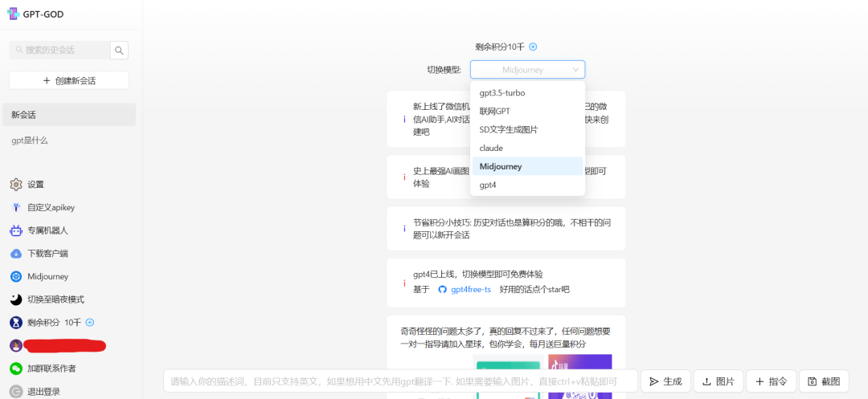The width and height of the screenshot is (868, 399).
Task: Click the 下载客户端 label
Action: 48,254
